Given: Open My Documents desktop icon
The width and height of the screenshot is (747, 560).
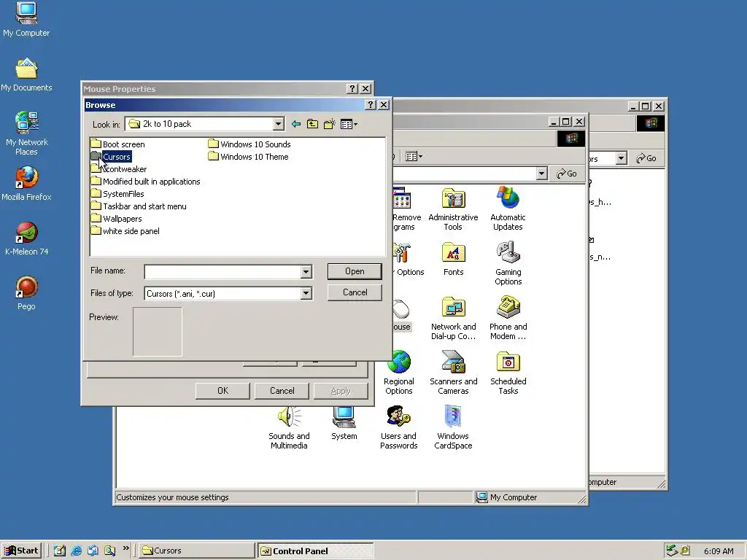Looking at the screenshot, I should click(x=26, y=75).
